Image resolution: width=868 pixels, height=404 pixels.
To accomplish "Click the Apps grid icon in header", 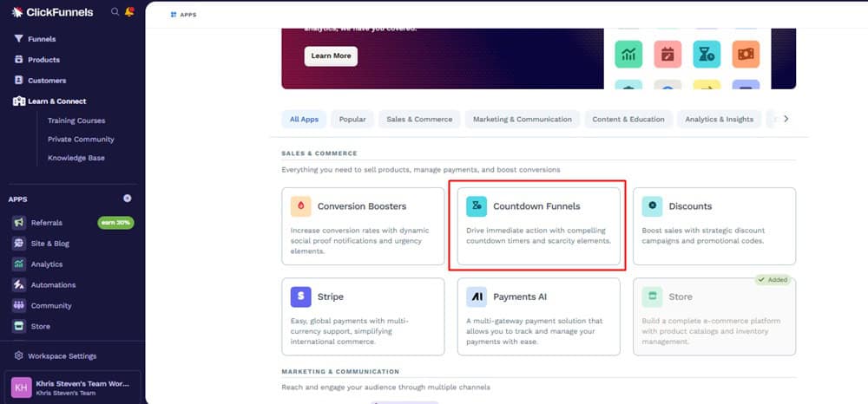I will pyautogui.click(x=174, y=15).
